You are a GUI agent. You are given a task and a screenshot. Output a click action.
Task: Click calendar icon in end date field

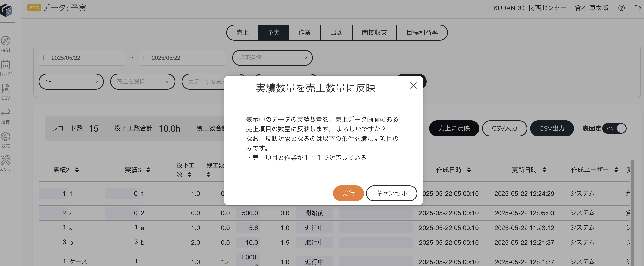pyautogui.click(x=146, y=58)
